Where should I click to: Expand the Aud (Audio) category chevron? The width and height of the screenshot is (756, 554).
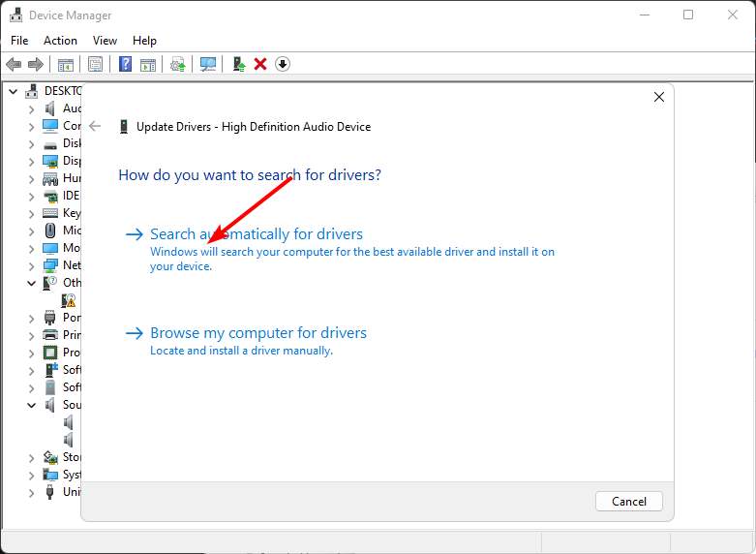pyautogui.click(x=31, y=109)
